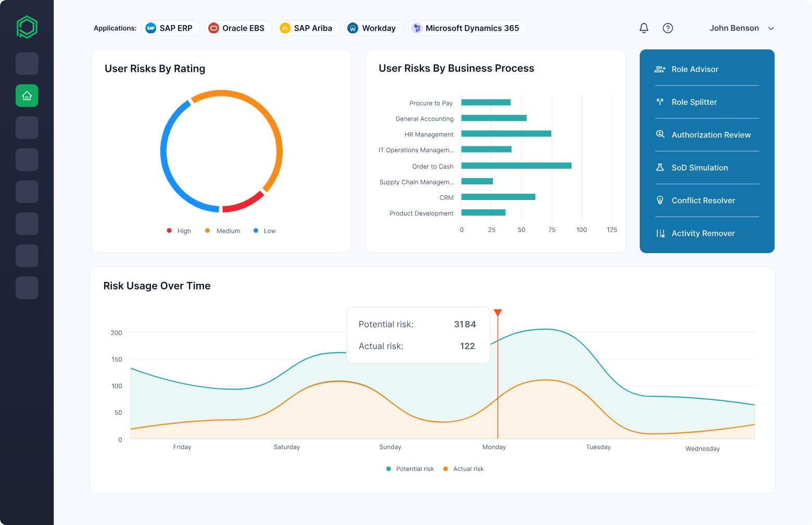Toggle the High legend in rating chart

[179, 231]
